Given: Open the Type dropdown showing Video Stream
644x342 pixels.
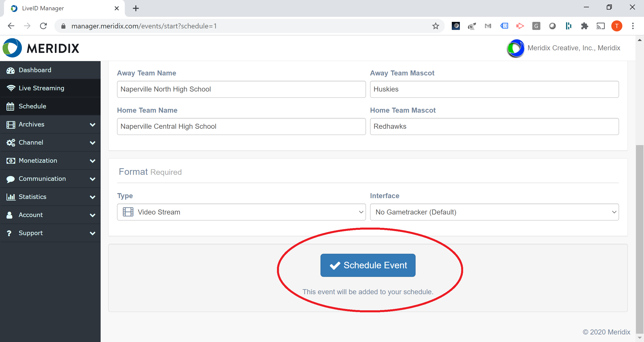Looking at the screenshot, I should pyautogui.click(x=241, y=212).
